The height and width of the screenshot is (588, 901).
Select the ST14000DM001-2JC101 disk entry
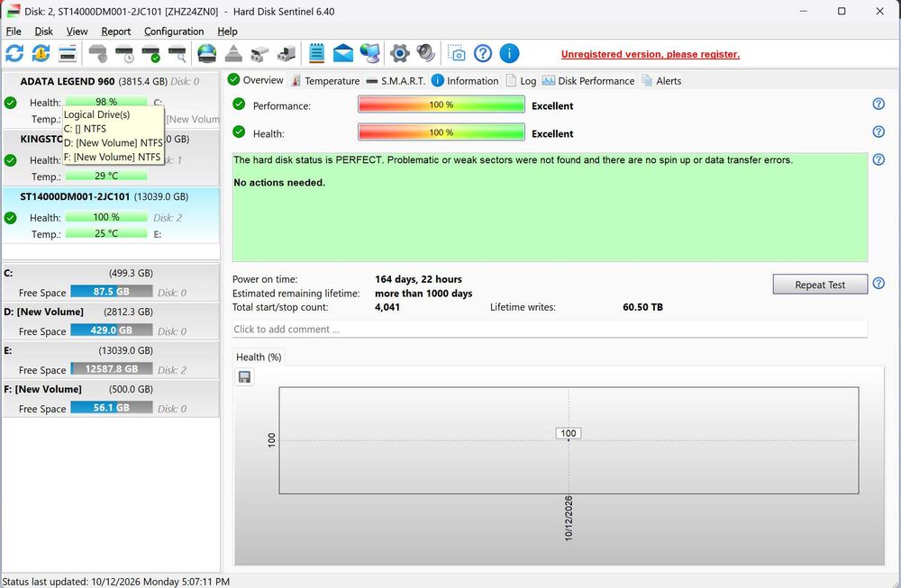pos(111,215)
